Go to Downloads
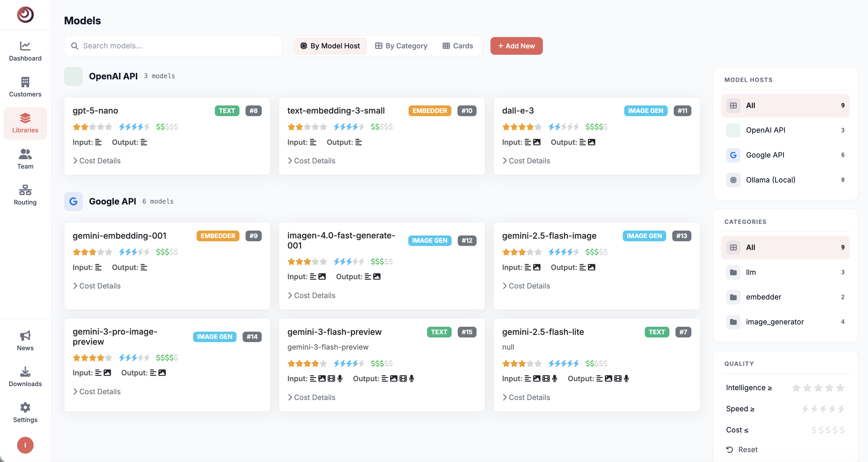 pyautogui.click(x=25, y=377)
